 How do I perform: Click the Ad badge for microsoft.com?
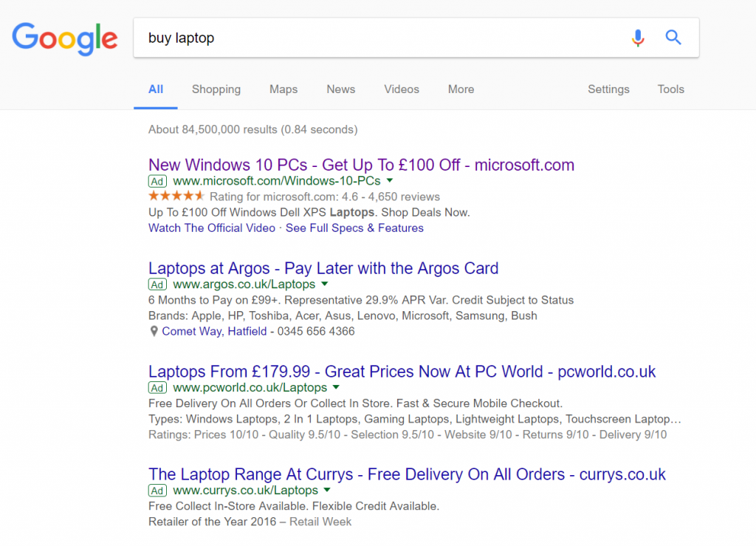[157, 181]
